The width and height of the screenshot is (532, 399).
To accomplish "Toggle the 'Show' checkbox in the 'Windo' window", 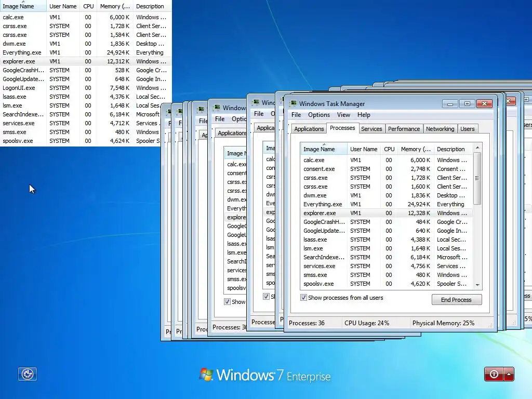I will 228,302.
